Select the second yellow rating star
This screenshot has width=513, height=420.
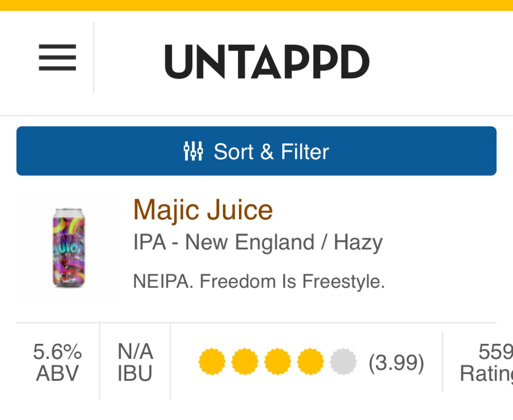click(x=245, y=361)
